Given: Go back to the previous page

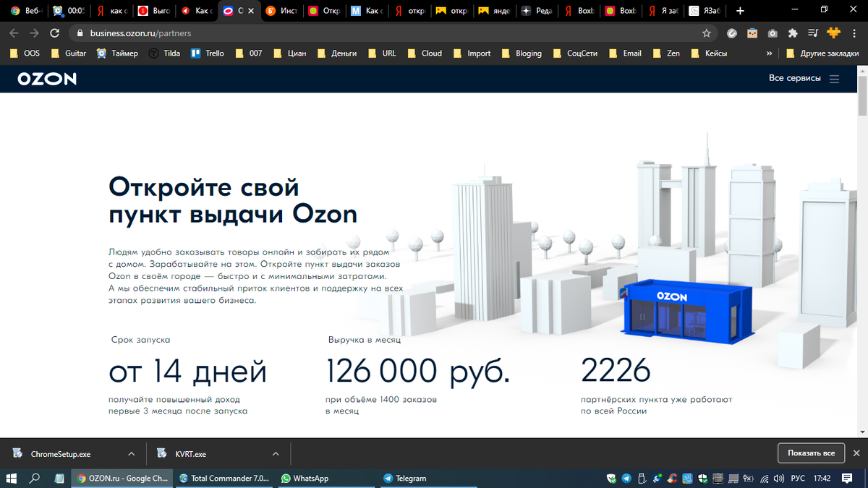Looking at the screenshot, I should [14, 33].
